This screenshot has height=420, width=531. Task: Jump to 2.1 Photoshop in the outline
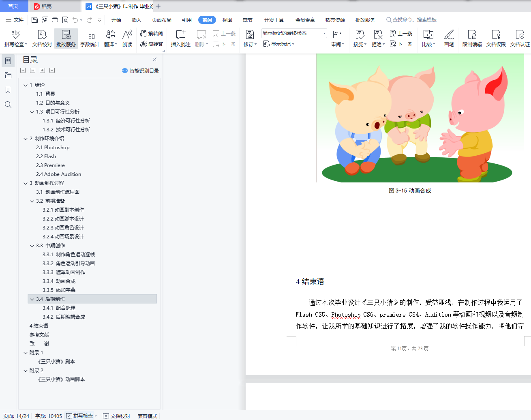coord(53,148)
